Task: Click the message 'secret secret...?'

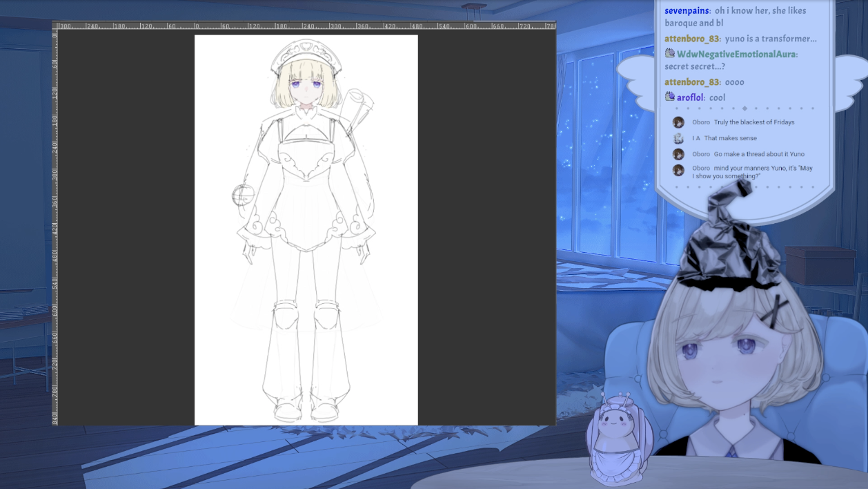Action: point(695,67)
